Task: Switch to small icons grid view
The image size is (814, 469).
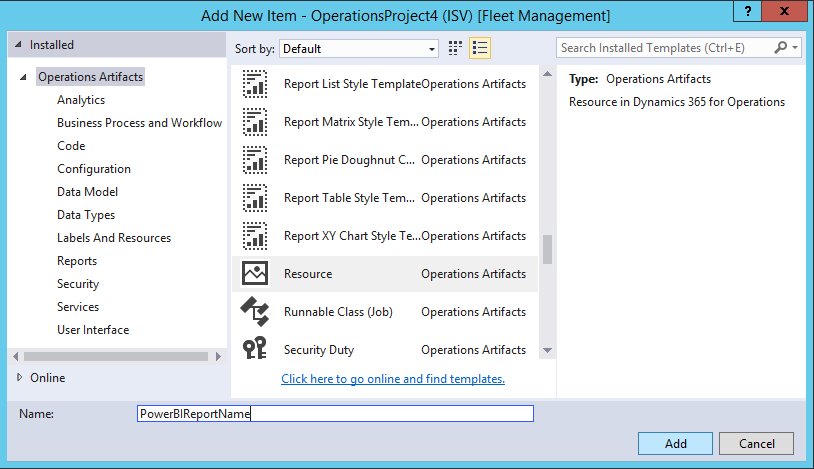Action: click(455, 48)
